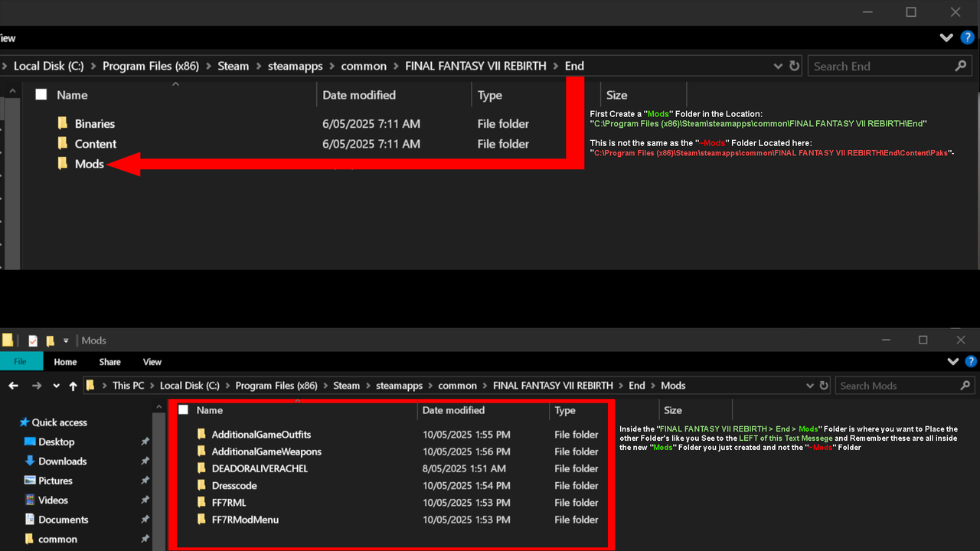The height and width of the screenshot is (551, 980).
Task: Click the Pictures icon in sidebar
Action: pos(30,481)
